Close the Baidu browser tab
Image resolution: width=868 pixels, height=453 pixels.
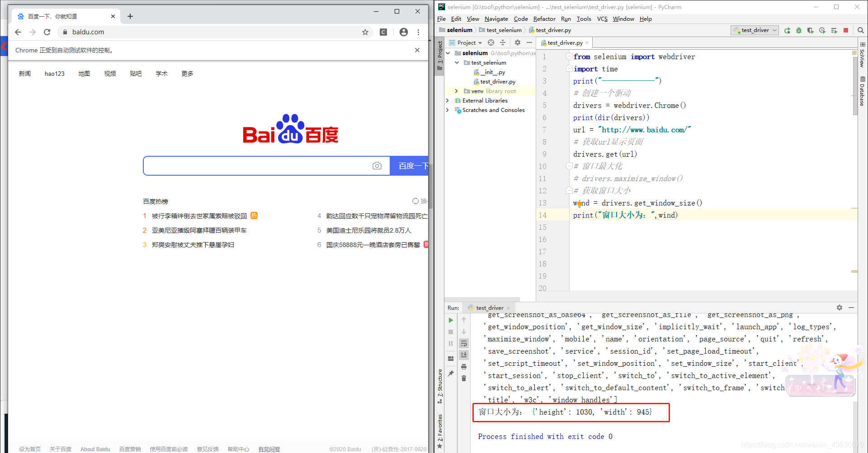coord(113,16)
